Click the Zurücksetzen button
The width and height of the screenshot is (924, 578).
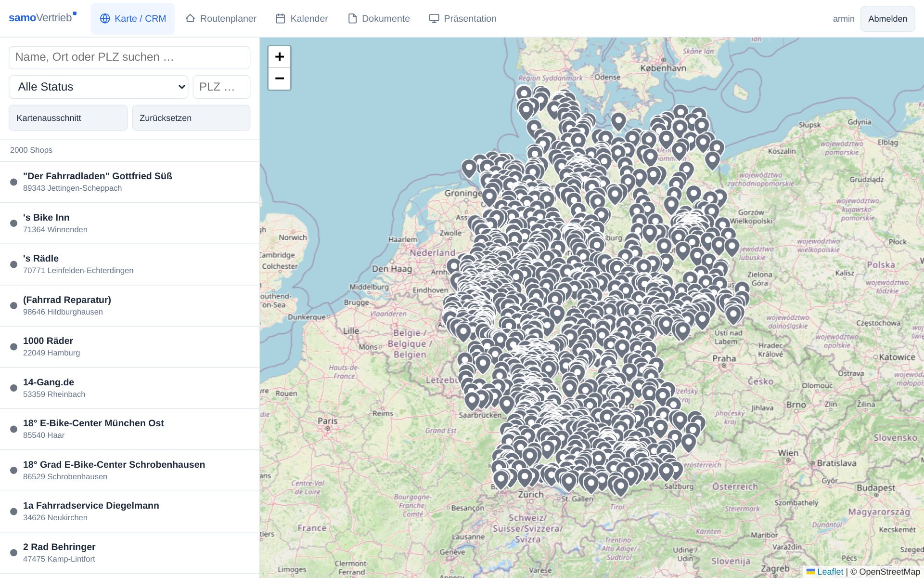tap(191, 118)
